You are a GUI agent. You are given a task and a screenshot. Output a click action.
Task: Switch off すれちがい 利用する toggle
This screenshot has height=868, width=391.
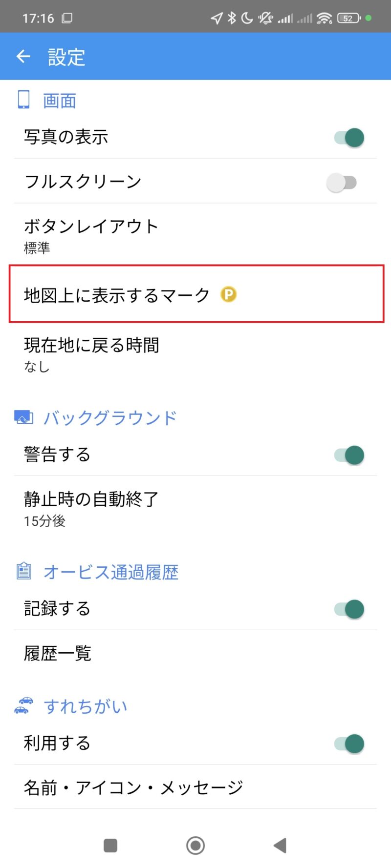click(349, 744)
